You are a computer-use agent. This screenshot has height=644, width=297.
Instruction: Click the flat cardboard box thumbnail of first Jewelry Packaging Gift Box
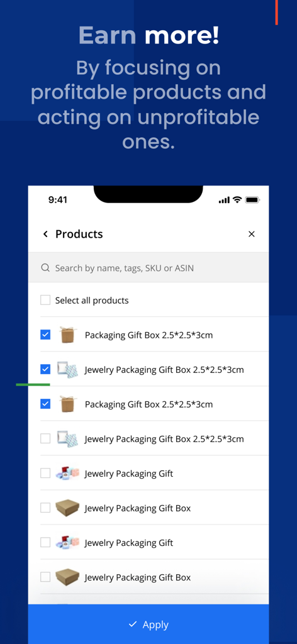point(67,508)
